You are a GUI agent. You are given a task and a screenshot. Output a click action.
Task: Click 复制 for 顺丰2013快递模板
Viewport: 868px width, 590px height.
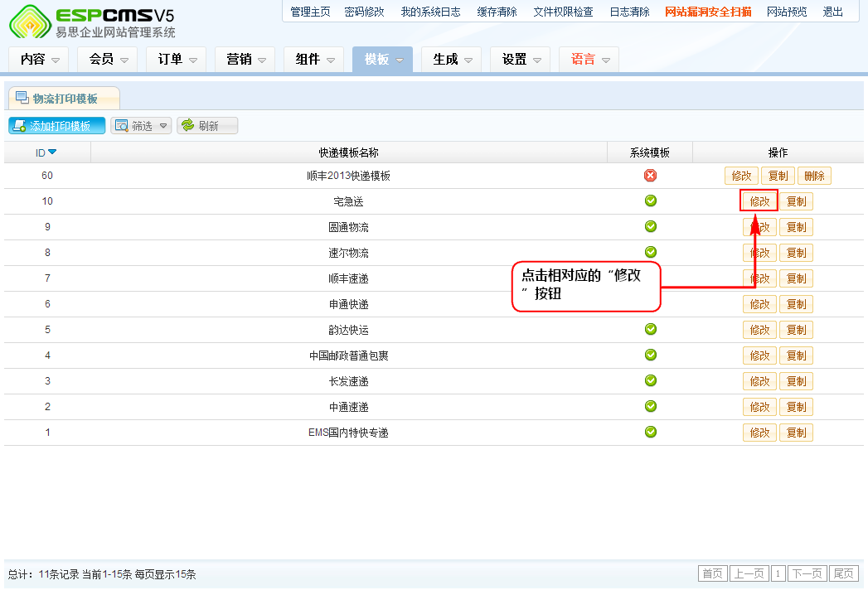778,176
